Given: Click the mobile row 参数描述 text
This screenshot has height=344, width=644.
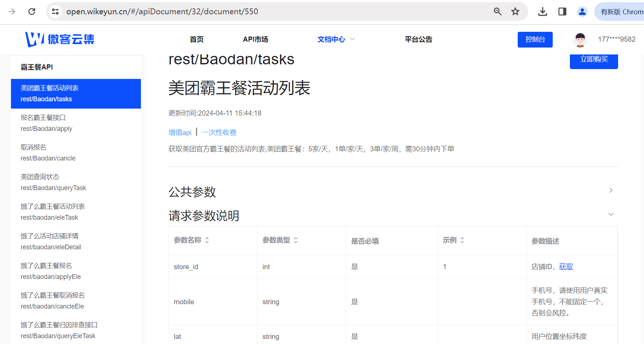Looking at the screenshot, I should coord(569,302).
